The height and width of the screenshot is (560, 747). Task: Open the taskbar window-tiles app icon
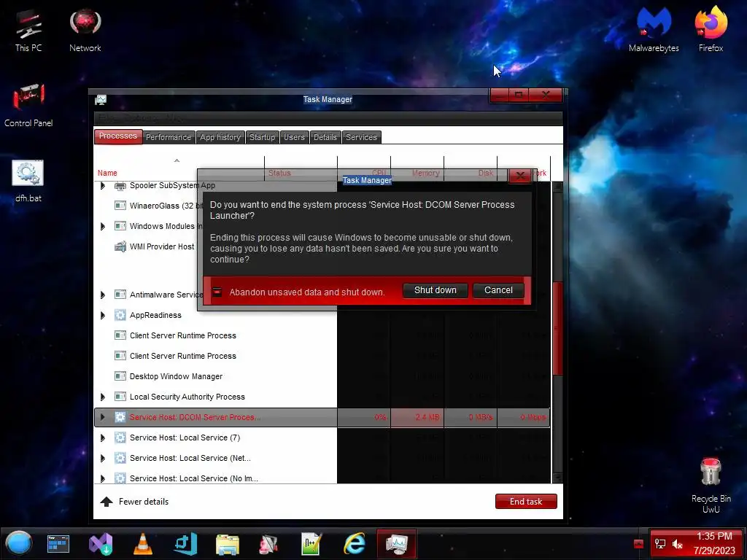[58, 544]
